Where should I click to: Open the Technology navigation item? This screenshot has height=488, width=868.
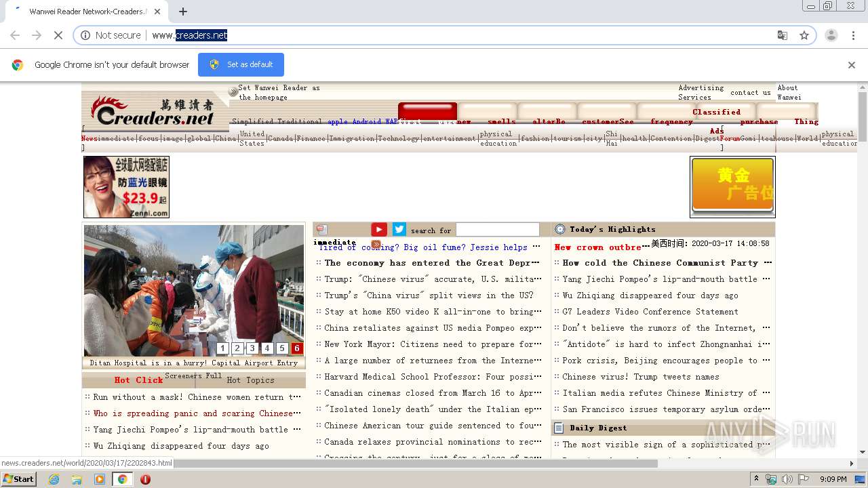pyautogui.click(x=399, y=138)
